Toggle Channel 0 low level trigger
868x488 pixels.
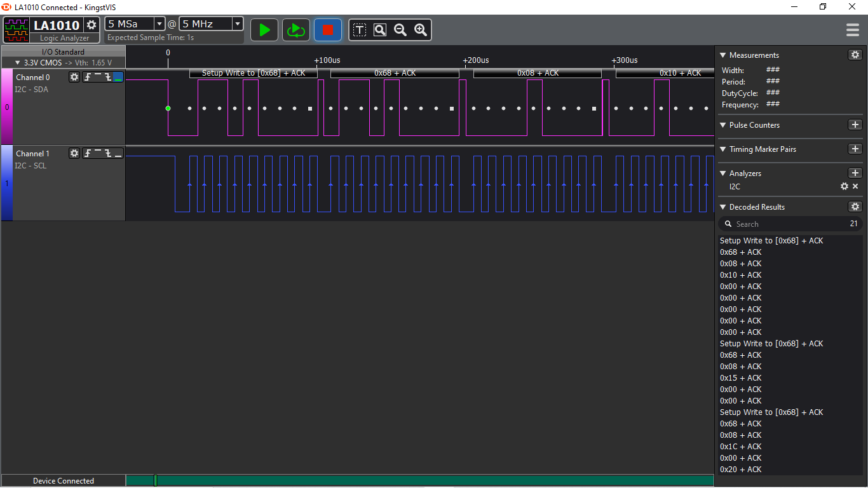point(118,77)
